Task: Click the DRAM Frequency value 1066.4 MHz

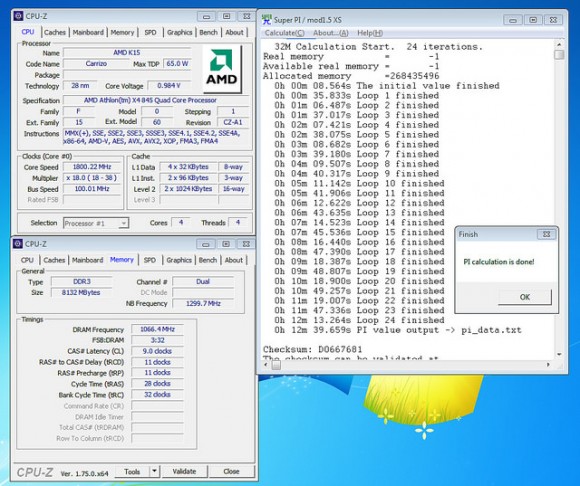Action: pyautogui.click(x=157, y=329)
